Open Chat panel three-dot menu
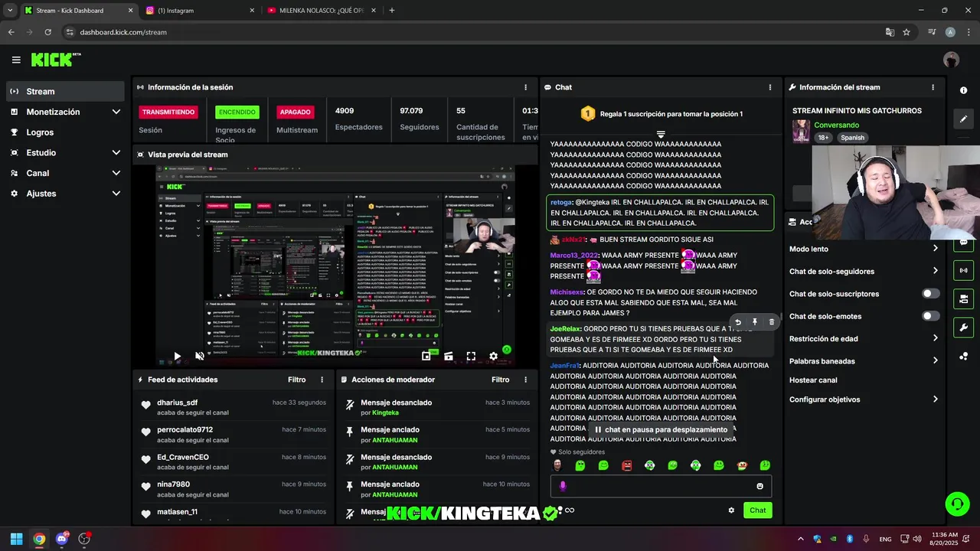Viewport: 980px width, 551px height. point(770,87)
